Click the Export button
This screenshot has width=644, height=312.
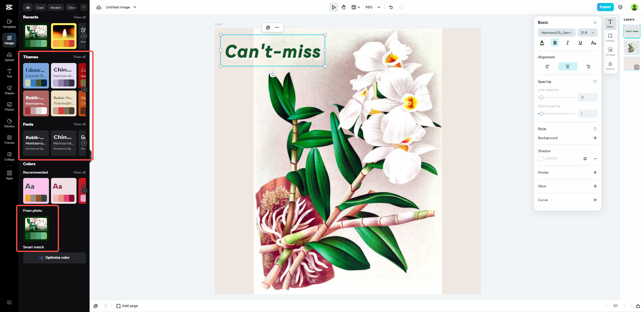coord(605,7)
